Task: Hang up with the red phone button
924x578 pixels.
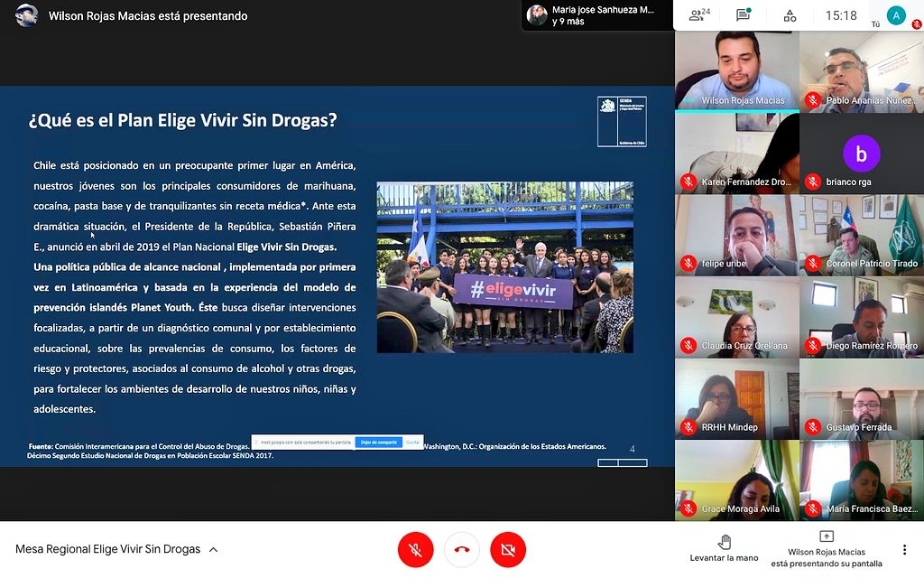Action: click(462, 550)
